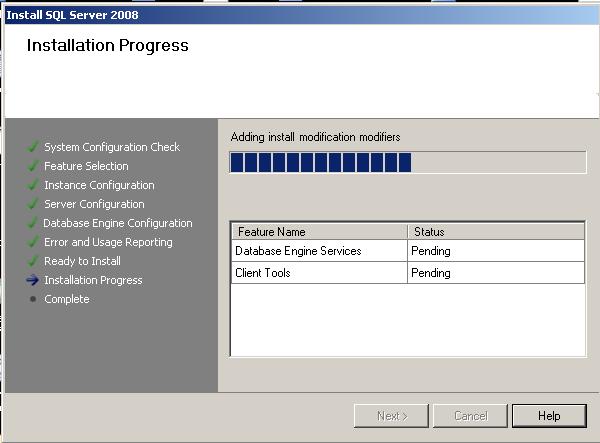
Task: Click the green checkmark beside System Configuration Check
Action: 33,147
